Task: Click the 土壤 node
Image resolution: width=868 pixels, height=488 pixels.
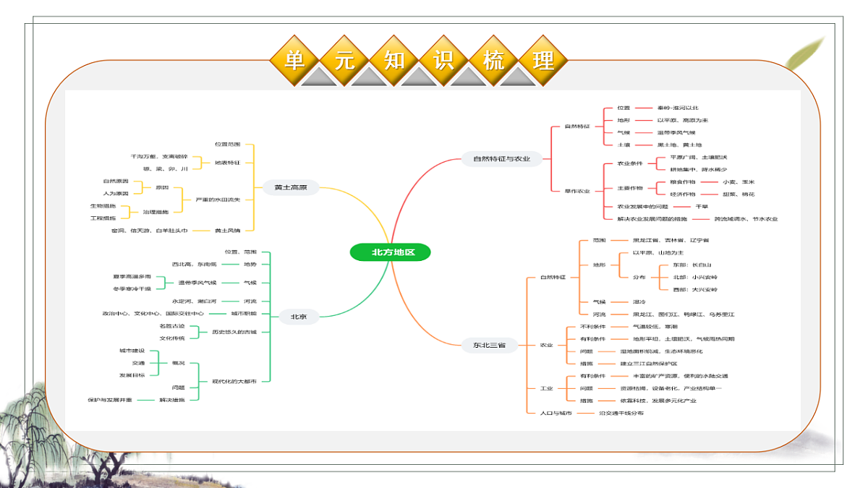Action: click(624, 145)
